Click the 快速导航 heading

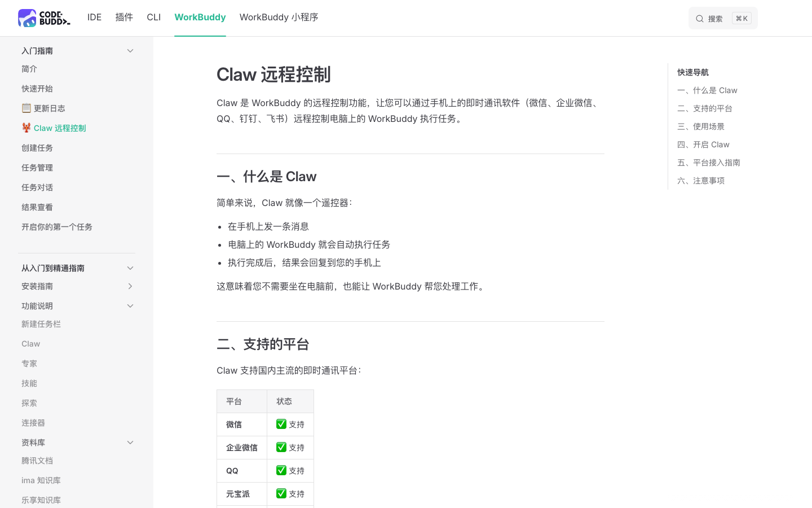click(x=693, y=72)
